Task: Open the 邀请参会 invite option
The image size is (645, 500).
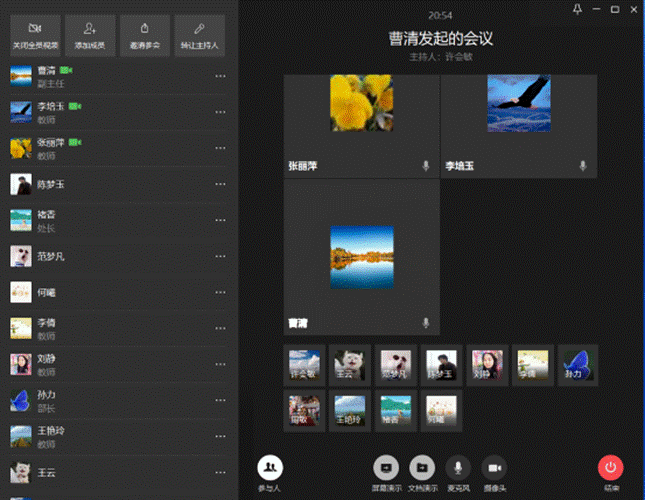Action: coord(146,35)
